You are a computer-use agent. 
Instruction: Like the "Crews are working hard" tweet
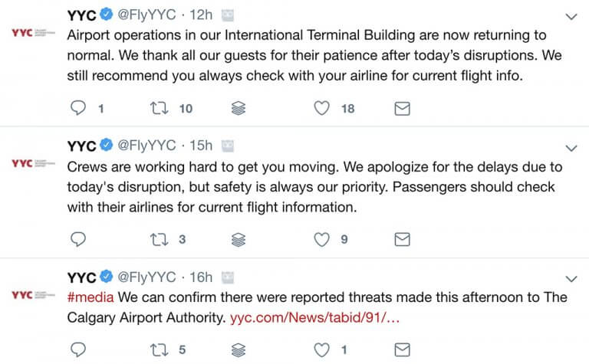(322, 240)
